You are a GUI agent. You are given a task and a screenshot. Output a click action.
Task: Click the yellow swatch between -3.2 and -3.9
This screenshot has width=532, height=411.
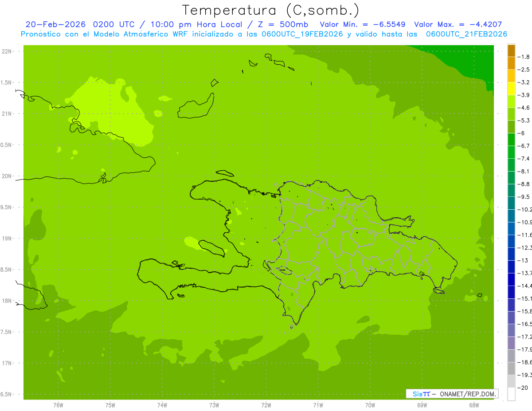point(511,89)
